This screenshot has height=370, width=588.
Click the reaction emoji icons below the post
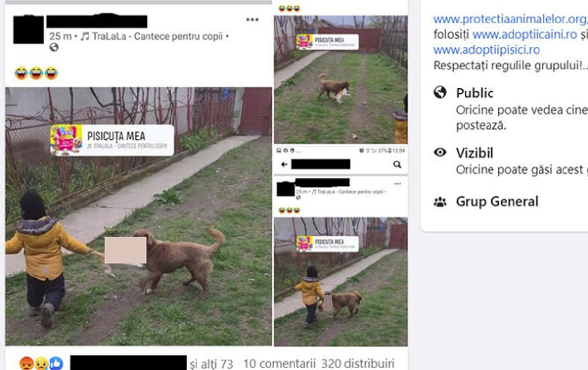point(41,363)
